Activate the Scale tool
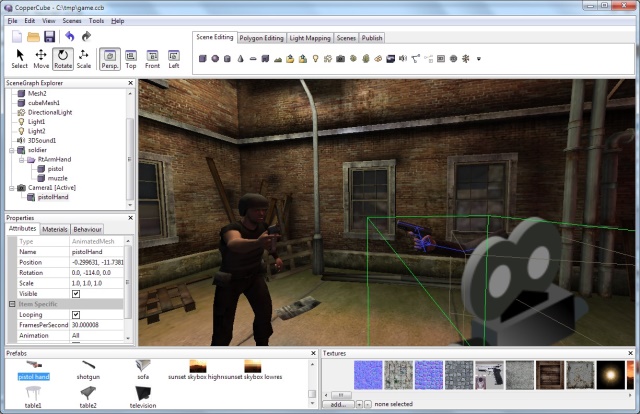This screenshot has width=640, height=414. pyautogui.click(x=84, y=59)
